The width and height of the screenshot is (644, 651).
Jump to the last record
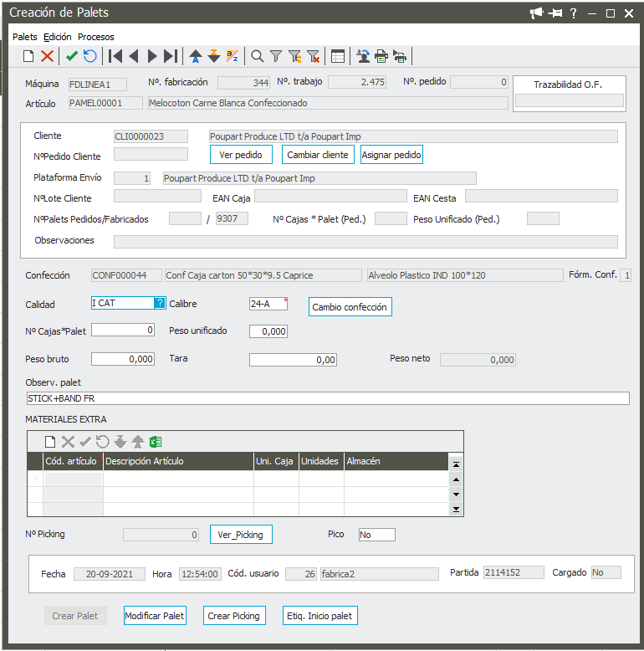(x=171, y=56)
